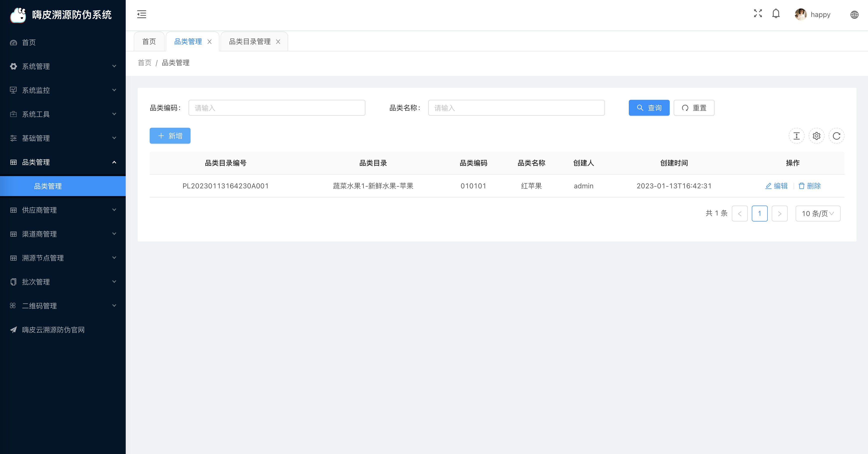The height and width of the screenshot is (454, 868).
Task: Expand 溯源节点管理 sidebar menu
Action: [63, 258]
